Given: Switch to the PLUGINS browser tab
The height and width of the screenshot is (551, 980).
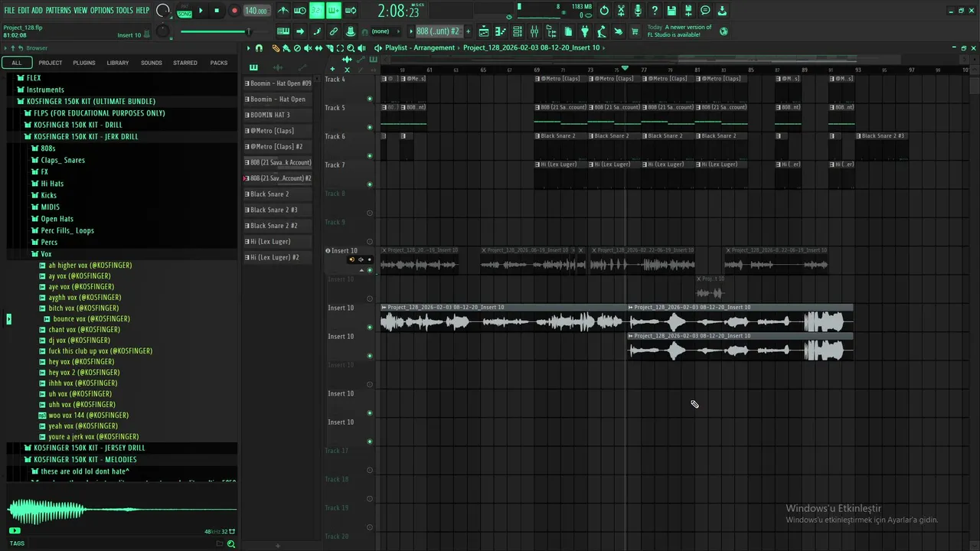Looking at the screenshot, I should [x=84, y=63].
